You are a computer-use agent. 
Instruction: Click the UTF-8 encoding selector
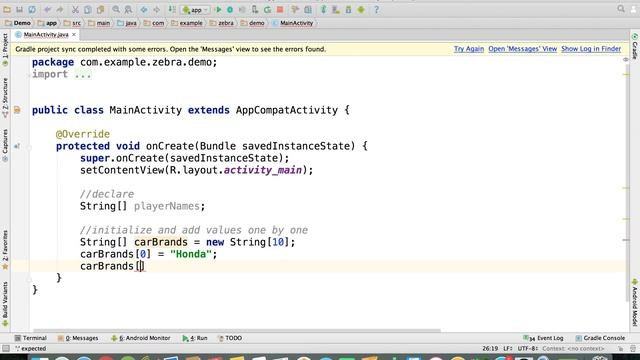pyautogui.click(x=528, y=349)
